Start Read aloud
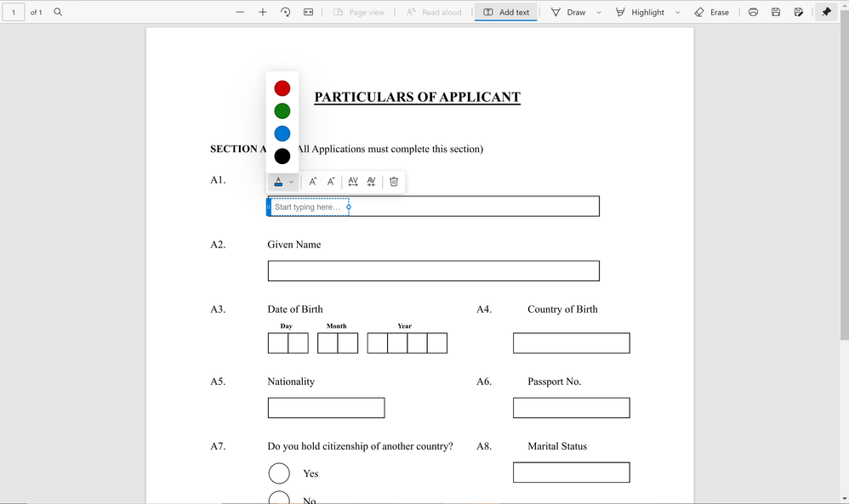Screen dimensions: 849x504 [x=434, y=12]
